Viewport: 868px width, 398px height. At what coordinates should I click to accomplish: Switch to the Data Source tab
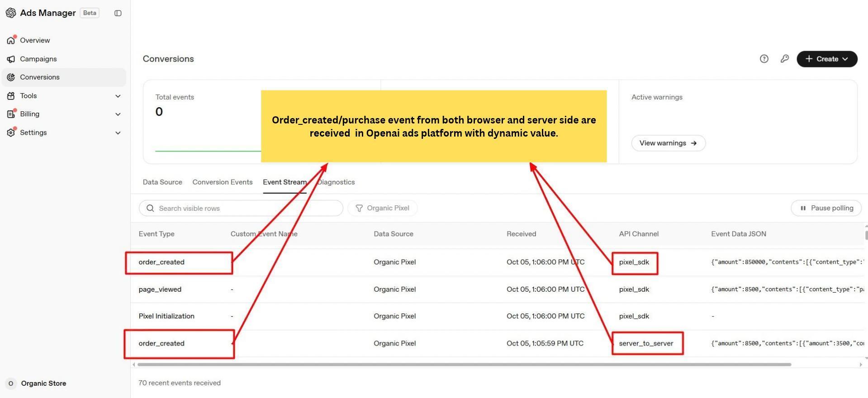click(162, 182)
